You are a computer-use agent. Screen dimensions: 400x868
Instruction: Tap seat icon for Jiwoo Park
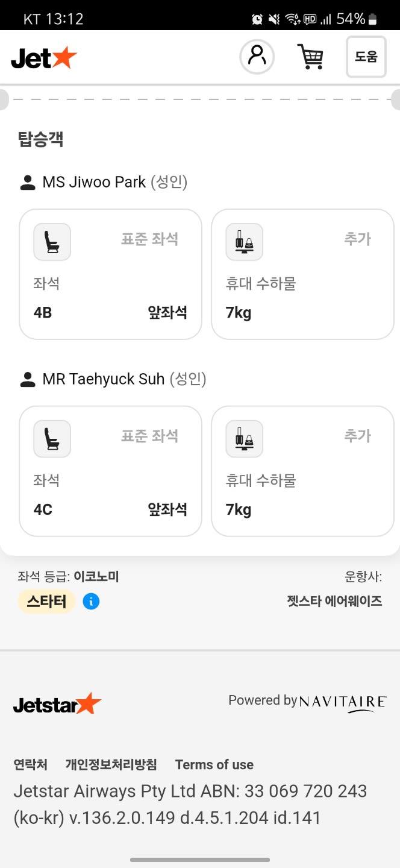click(52, 242)
